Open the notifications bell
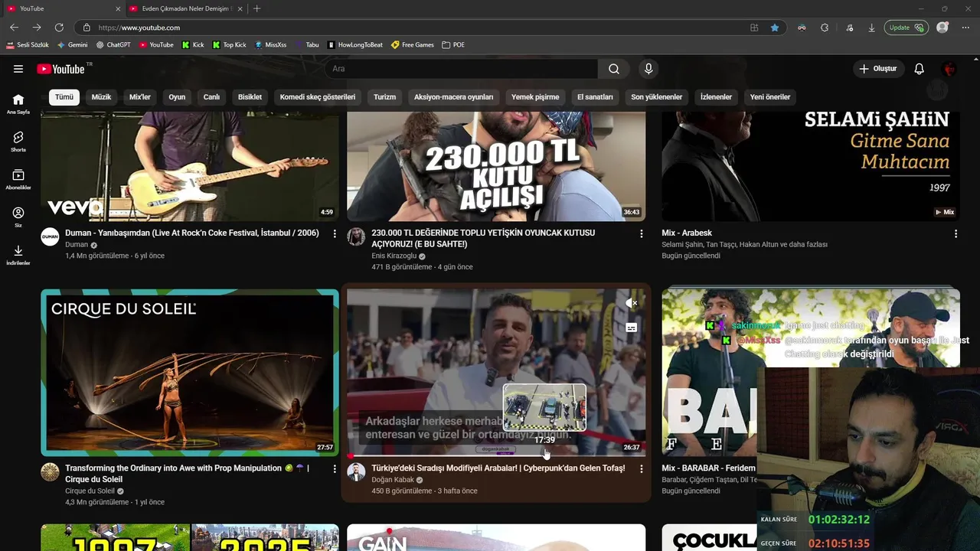 tap(920, 69)
